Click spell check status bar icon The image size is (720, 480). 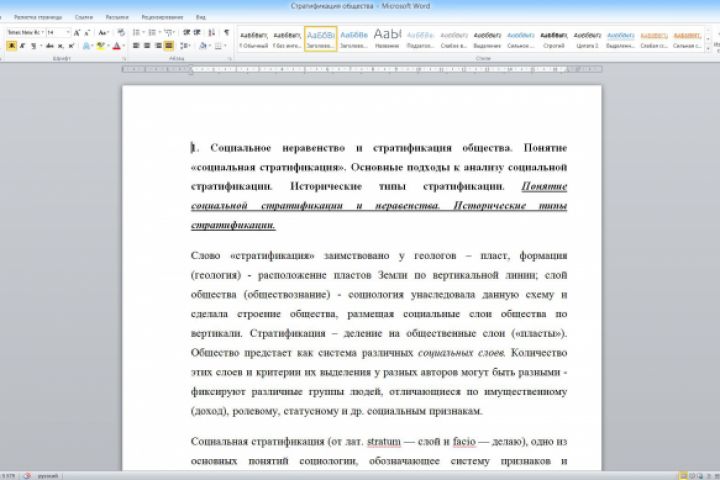point(27,476)
